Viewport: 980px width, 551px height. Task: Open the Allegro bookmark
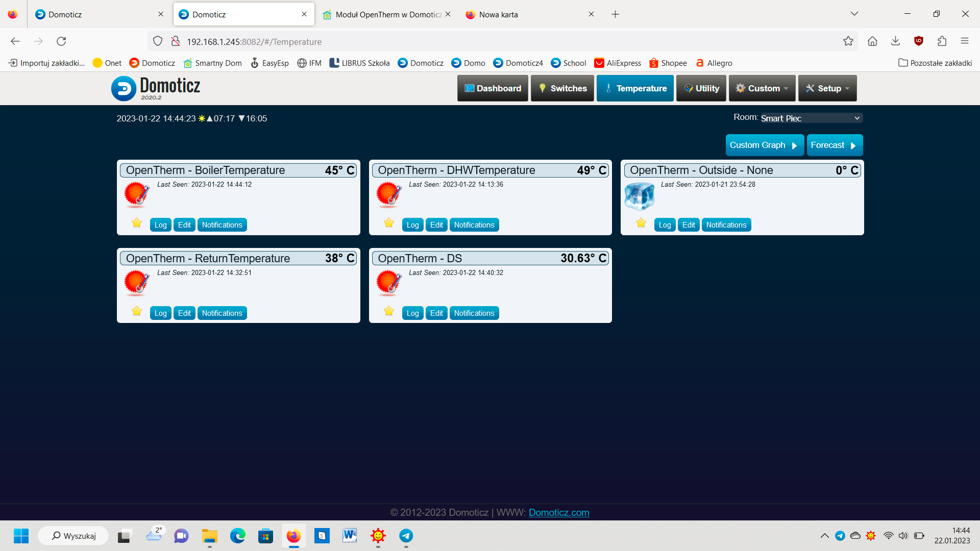[714, 63]
